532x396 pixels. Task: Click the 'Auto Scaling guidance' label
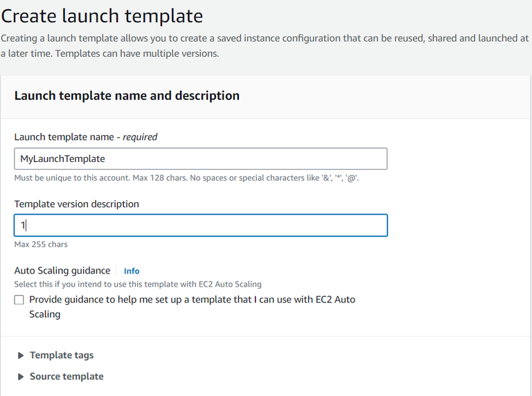click(x=62, y=271)
